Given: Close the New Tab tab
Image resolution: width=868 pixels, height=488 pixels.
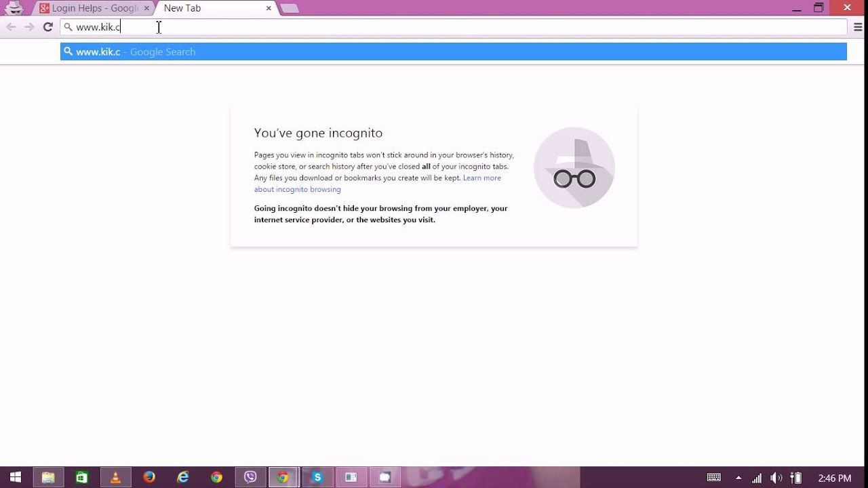Looking at the screenshot, I should pos(269,9).
